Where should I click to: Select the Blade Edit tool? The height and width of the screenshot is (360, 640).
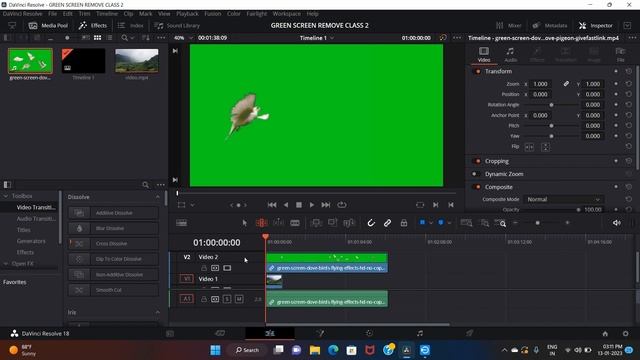[295, 223]
